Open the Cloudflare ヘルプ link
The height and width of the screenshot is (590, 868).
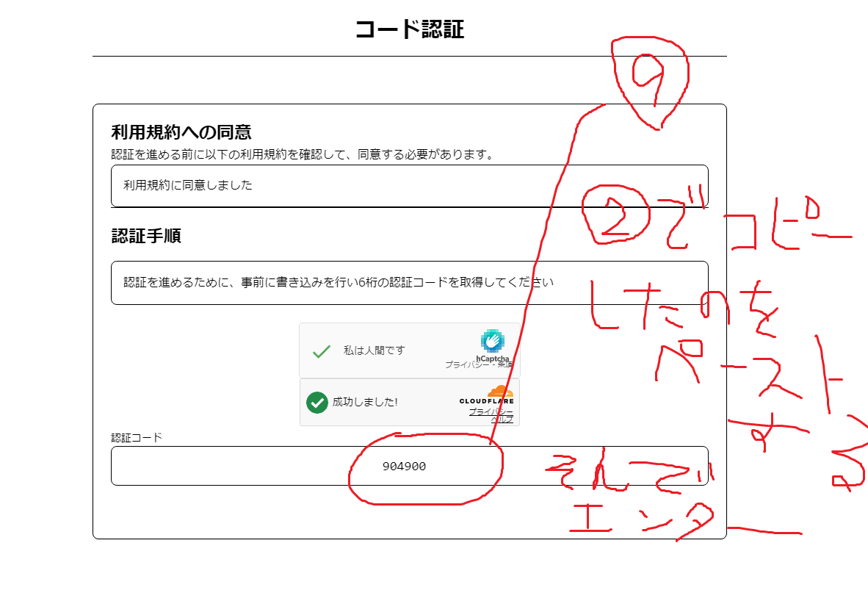click(502, 420)
